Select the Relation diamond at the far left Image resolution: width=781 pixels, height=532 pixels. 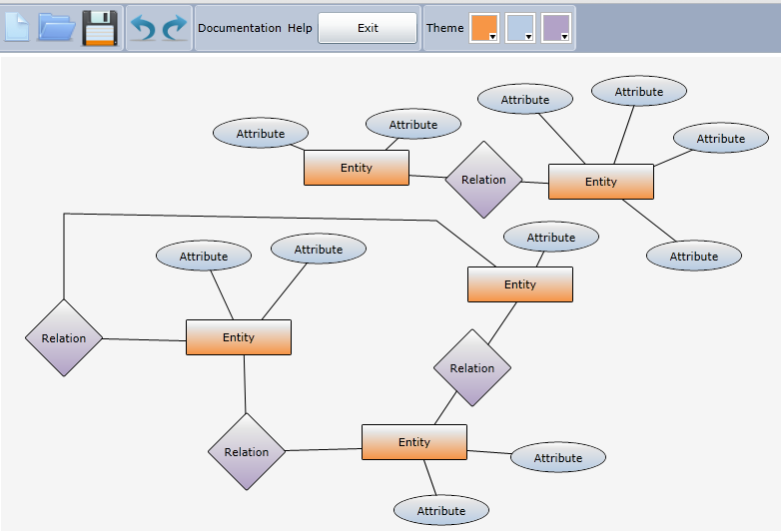64,338
